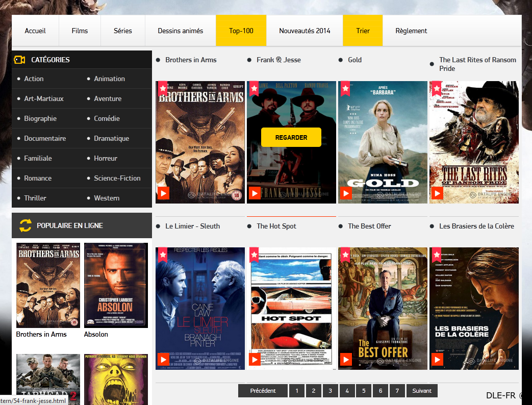Open the Règlement tab
The height and width of the screenshot is (405, 532).
point(411,31)
